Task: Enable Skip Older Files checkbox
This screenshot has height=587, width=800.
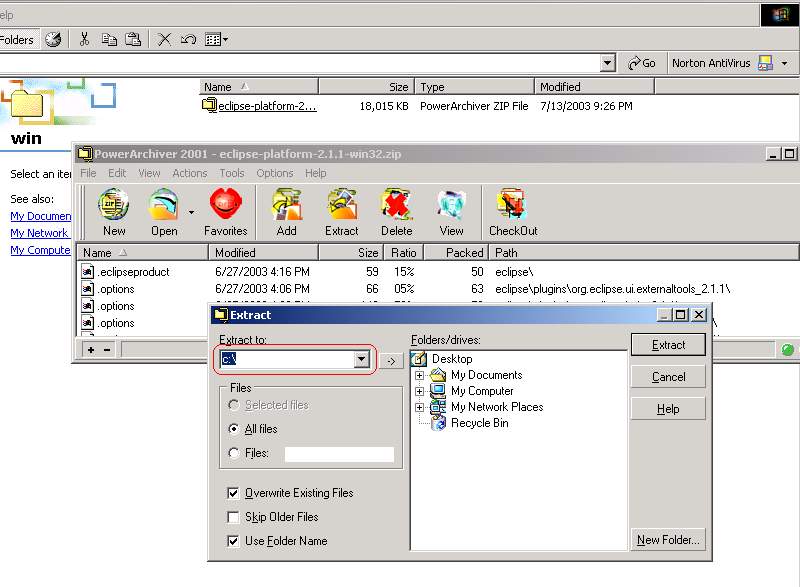Action: click(233, 517)
